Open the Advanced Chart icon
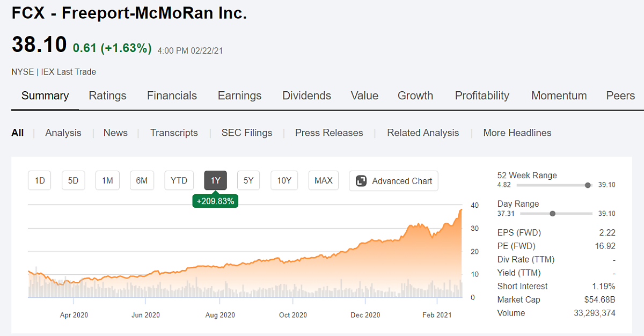Image resolution: width=644 pixels, height=336 pixels. 361,181
